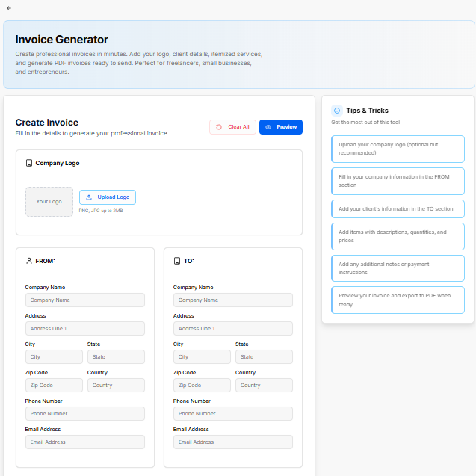
Task: Click the Upload Logo button
Action: pyautogui.click(x=108, y=197)
